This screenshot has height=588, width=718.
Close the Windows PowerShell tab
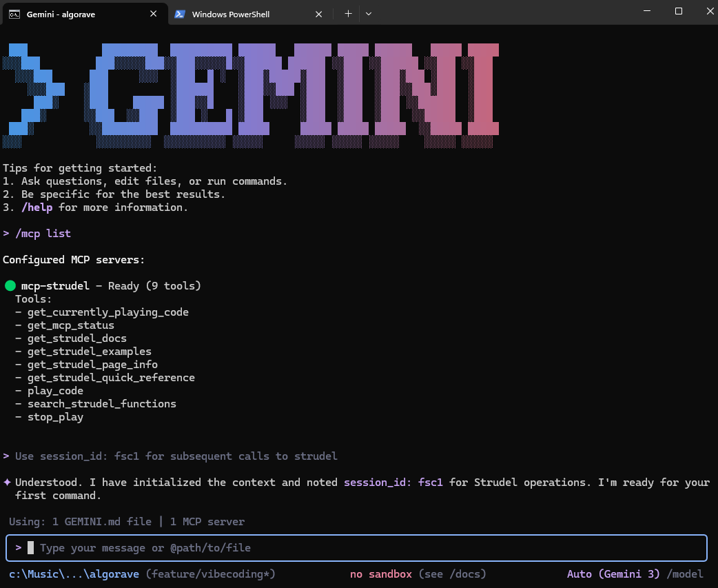pyautogui.click(x=319, y=14)
